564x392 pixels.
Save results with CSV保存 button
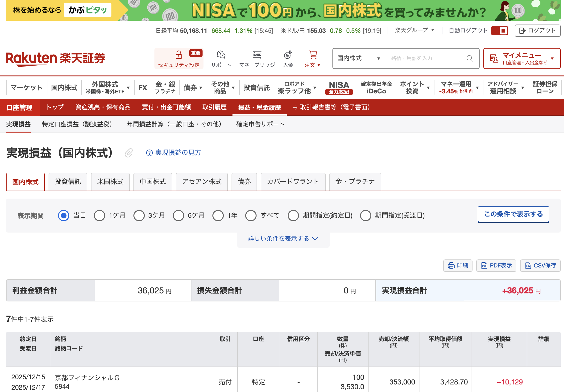coord(540,266)
